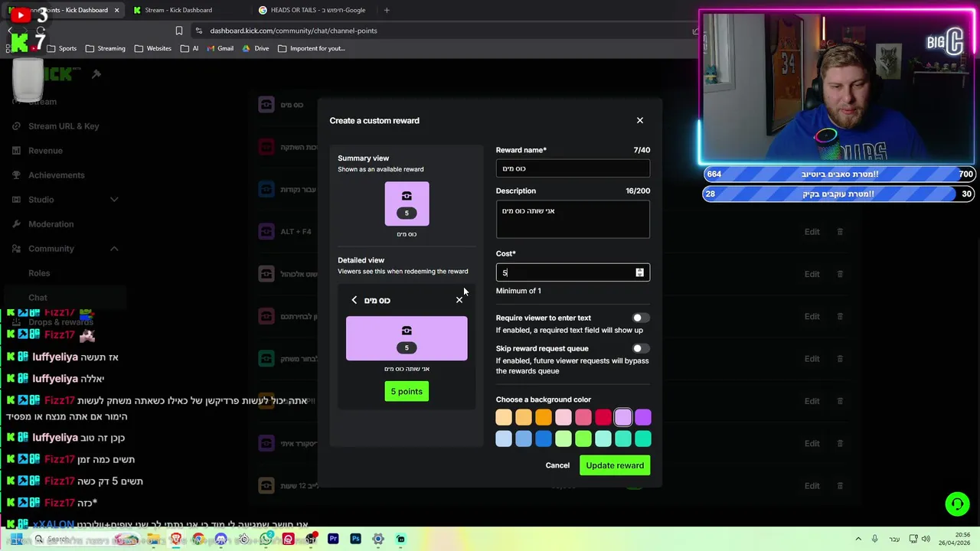This screenshot has width=980, height=551.
Task: Close the Channel Points Kick Dashboard tab
Action: 116,10
